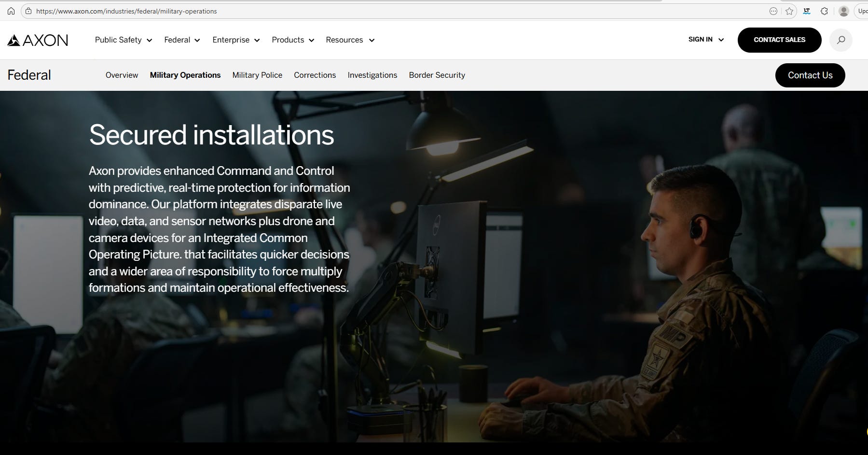Go to the Axon logo homepage
This screenshot has width=868, height=455.
click(x=38, y=40)
